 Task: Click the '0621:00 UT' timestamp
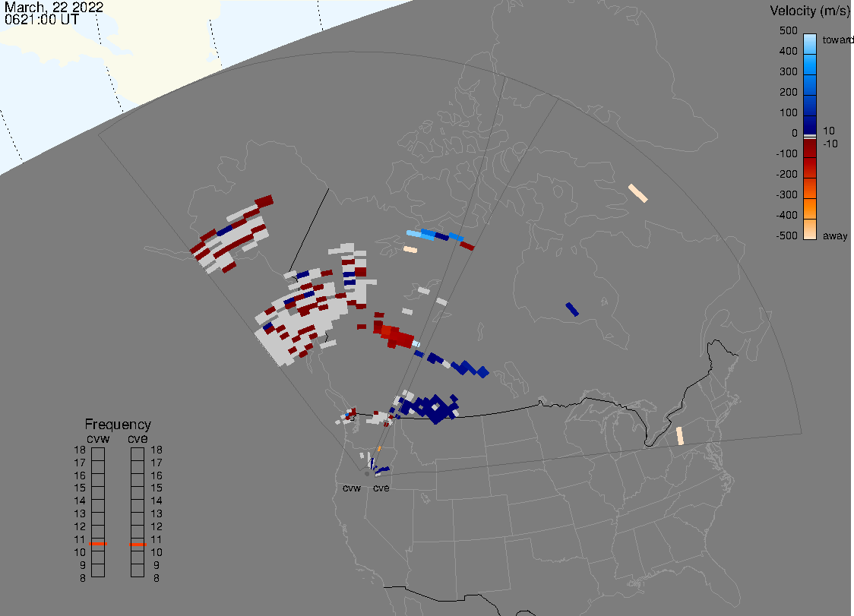click(x=43, y=21)
